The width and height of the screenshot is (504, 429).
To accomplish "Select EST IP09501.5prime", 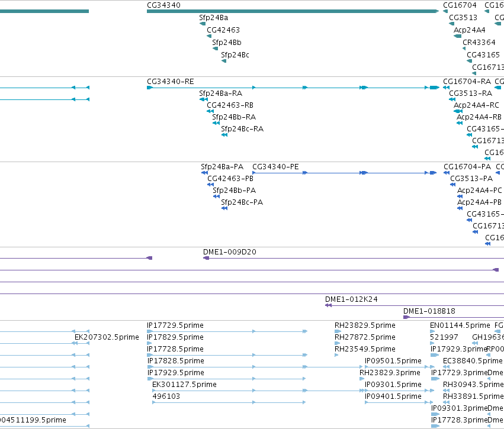I will [400, 367].
